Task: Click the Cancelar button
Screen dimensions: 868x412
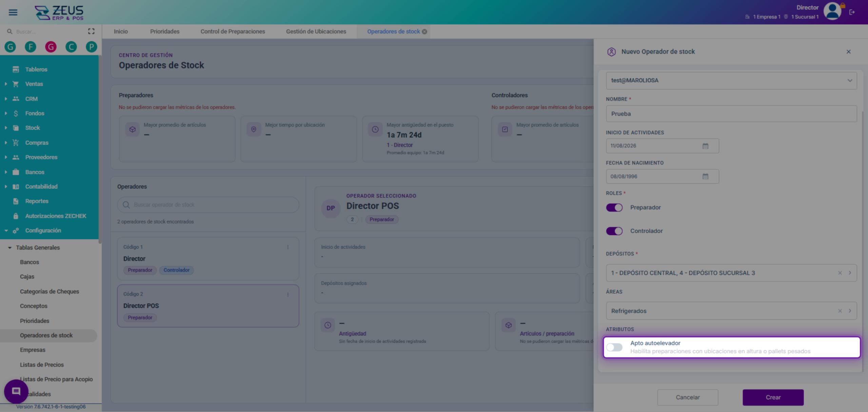Action: pyautogui.click(x=688, y=397)
